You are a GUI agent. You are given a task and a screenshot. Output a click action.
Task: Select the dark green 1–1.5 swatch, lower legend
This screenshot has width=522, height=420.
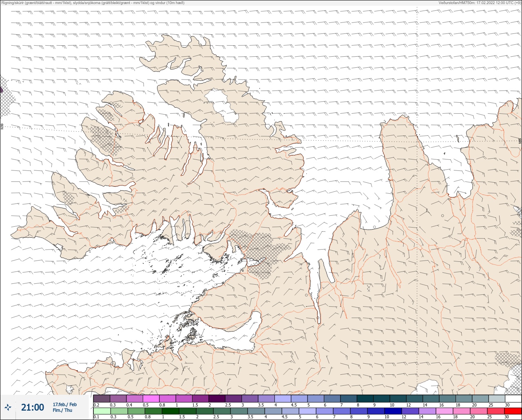point(170,411)
